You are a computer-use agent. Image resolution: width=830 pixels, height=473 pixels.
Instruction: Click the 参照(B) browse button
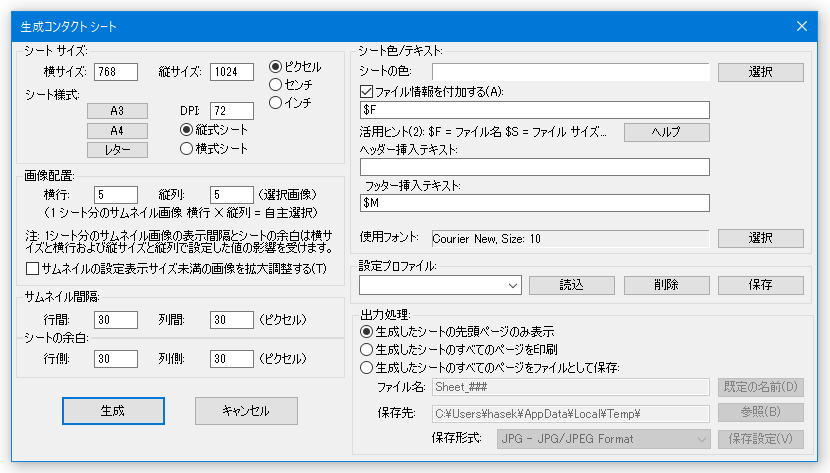click(x=761, y=412)
